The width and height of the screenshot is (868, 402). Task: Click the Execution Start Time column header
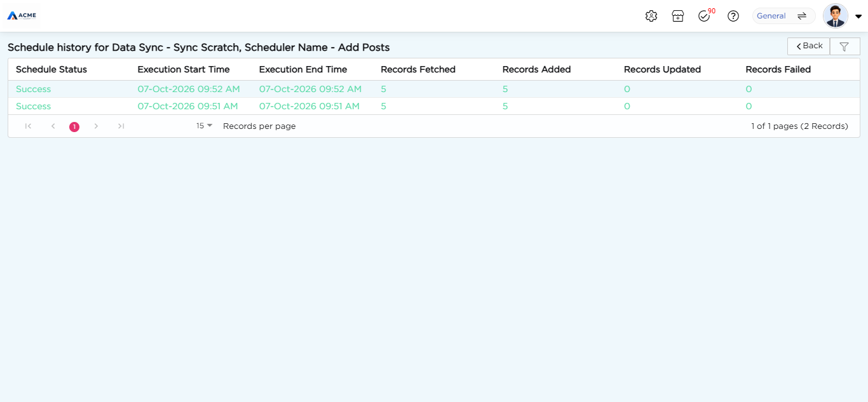click(x=184, y=69)
